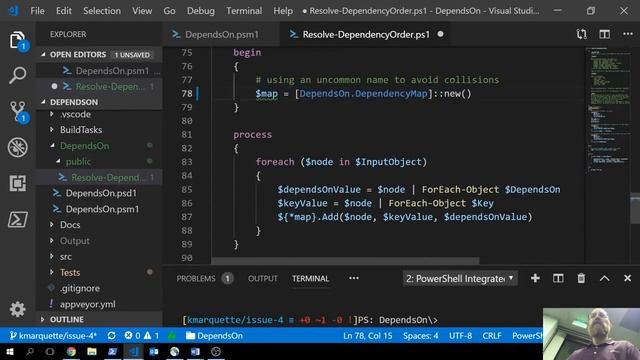Open the View menu
The width and height of the screenshot is (640, 360).
tap(142, 11)
